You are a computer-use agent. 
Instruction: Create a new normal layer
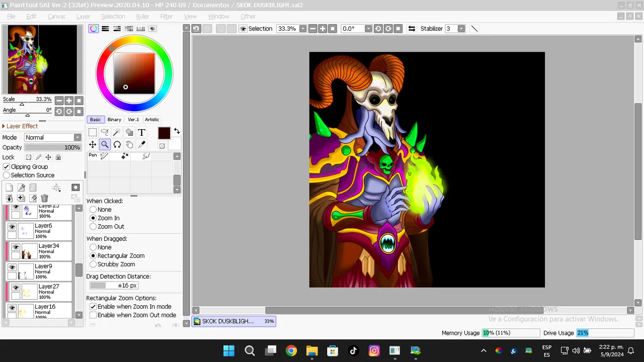pos(9,188)
